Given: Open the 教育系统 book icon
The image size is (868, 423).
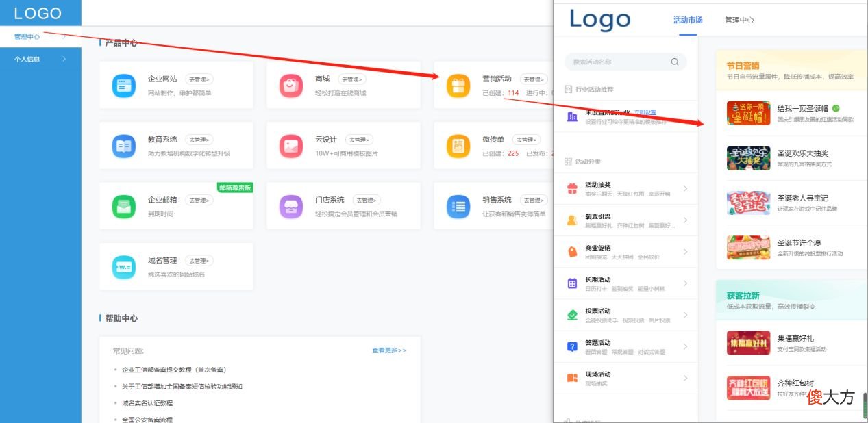Looking at the screenshot, I should [x=124, y=146].
